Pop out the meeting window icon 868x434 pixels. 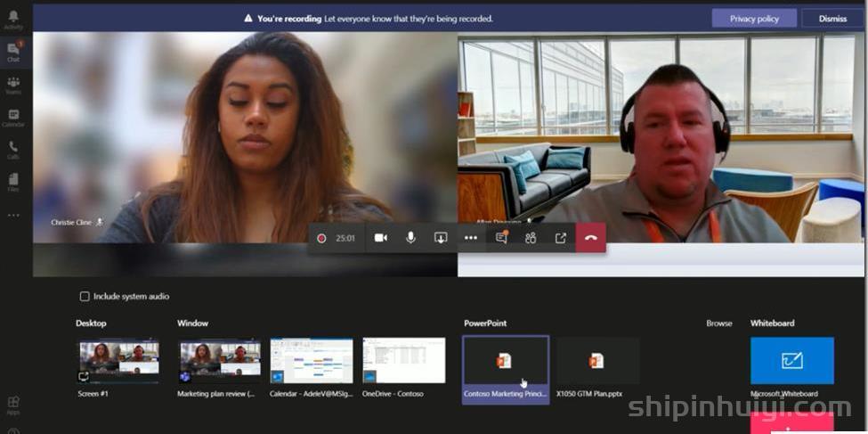point(561,238)
